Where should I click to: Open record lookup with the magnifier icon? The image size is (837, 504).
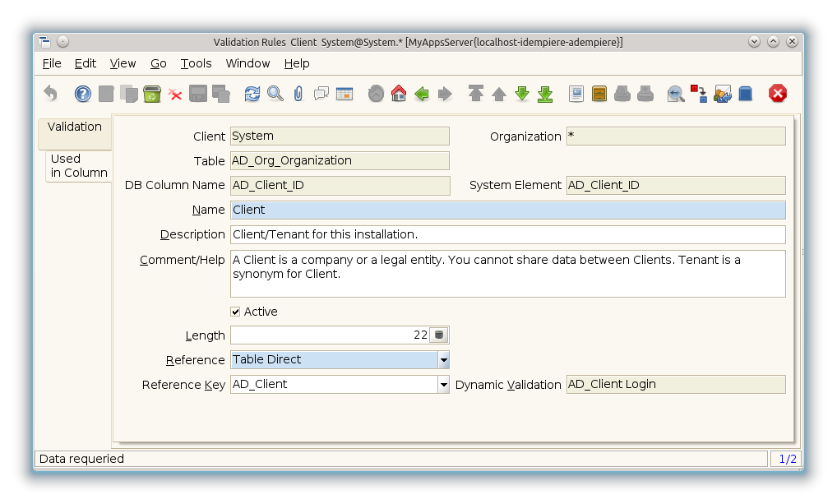click(275, 94)
